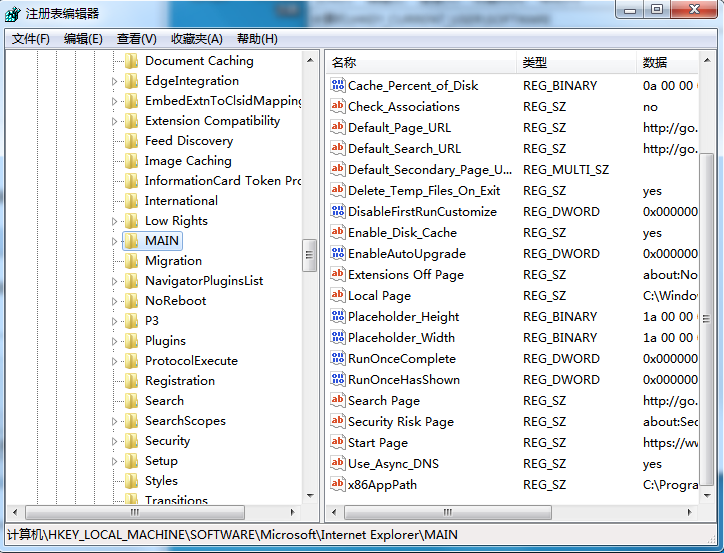Click tree pane scroll up arrow

310,60
